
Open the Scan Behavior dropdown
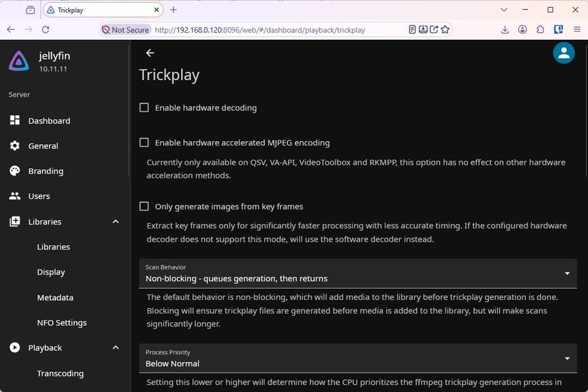[x=358, y=274]
